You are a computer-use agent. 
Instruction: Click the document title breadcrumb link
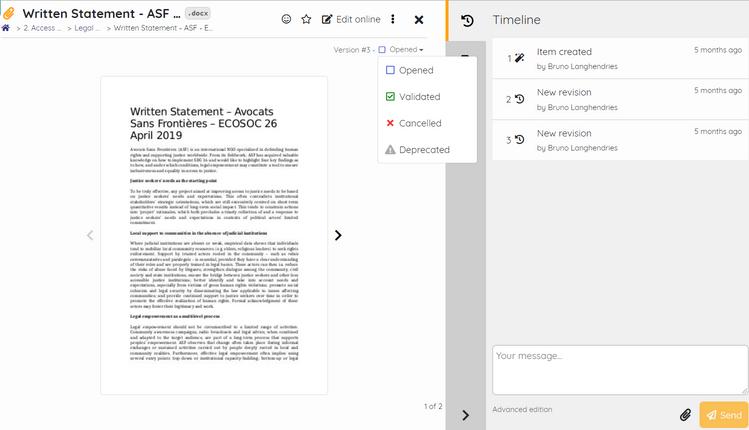coord(163,28)
